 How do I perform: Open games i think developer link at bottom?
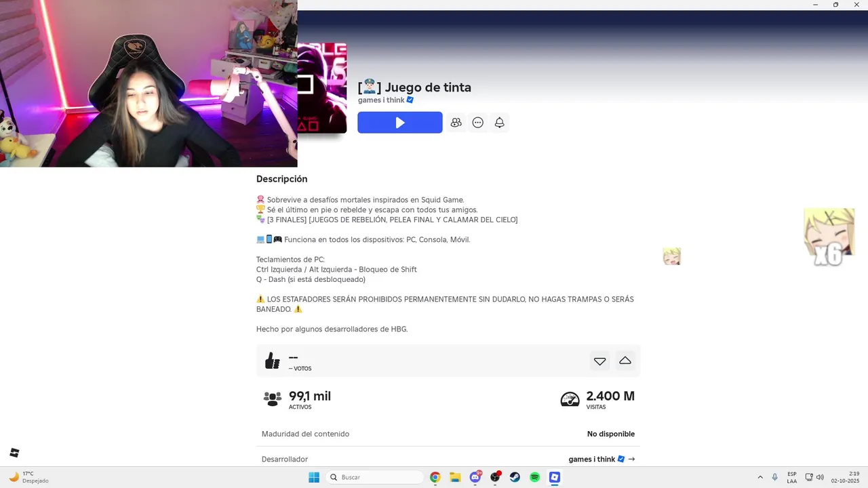(x=601, y=459)
